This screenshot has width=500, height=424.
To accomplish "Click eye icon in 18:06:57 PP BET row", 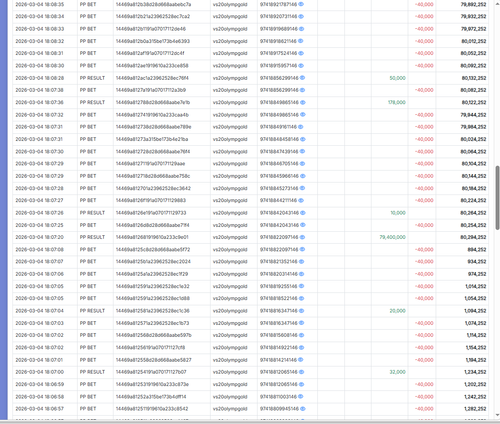I will click(x=303, y=409).
